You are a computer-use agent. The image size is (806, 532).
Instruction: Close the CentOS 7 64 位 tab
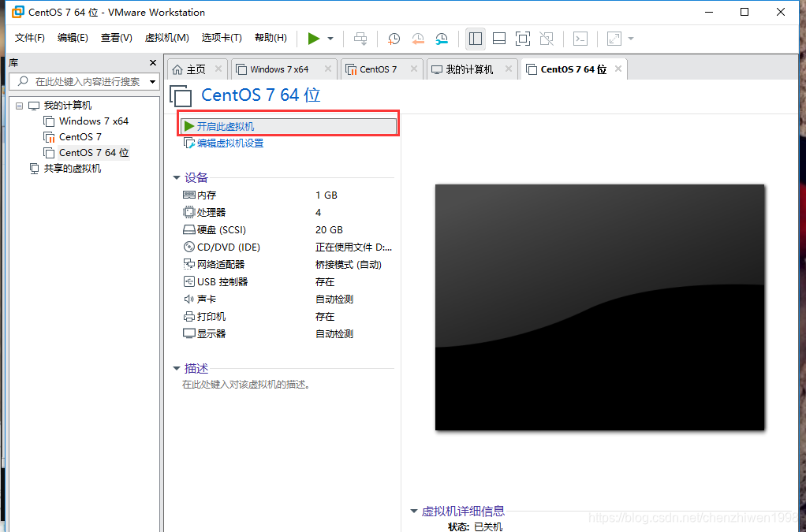pyautogui.click(x=618, y=69)
